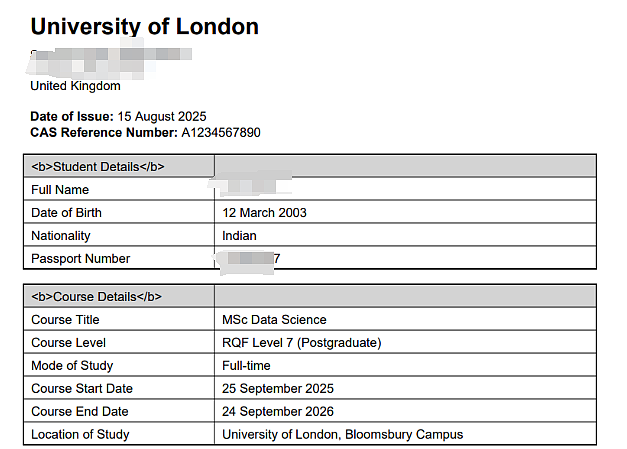This screenshot has width=627, height=449.
Task: Click the Course Level row label
Action: coord(68,343)
